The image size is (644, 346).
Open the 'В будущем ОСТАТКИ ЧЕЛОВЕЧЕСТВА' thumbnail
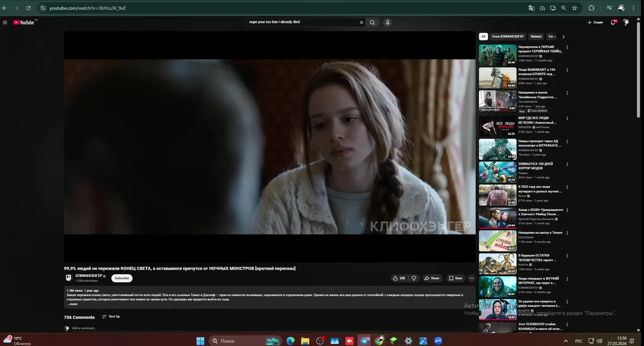point(497,263)
